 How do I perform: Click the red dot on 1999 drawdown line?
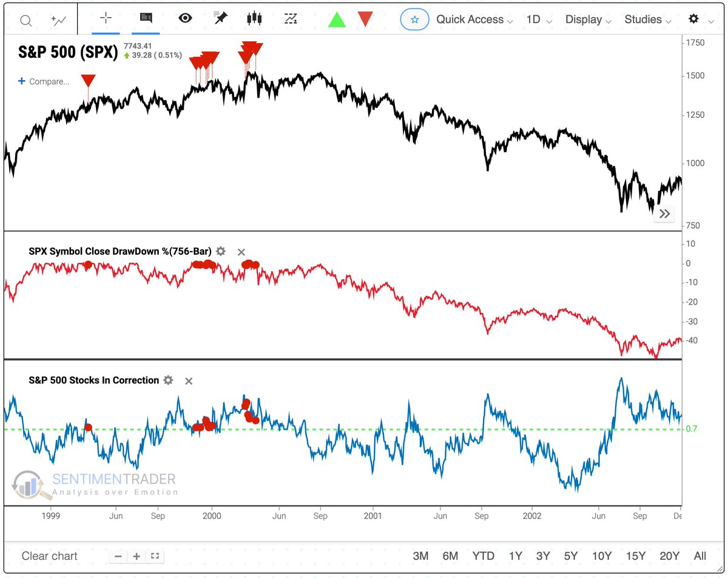click(x=88, y=264)
